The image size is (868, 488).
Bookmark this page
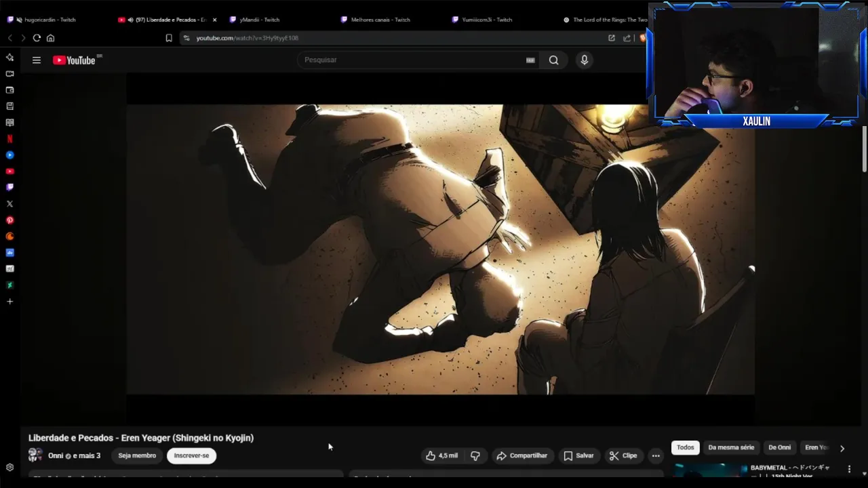click(x=169, y=38)
